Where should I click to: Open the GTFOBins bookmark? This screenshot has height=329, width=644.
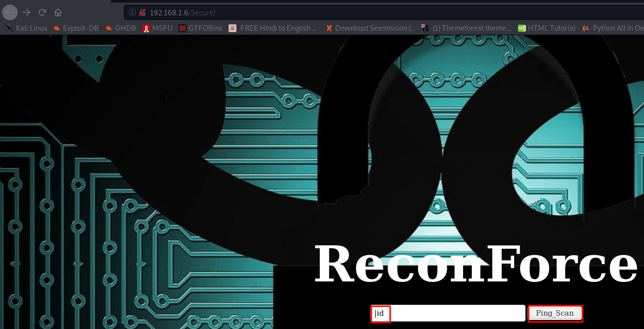200,28
